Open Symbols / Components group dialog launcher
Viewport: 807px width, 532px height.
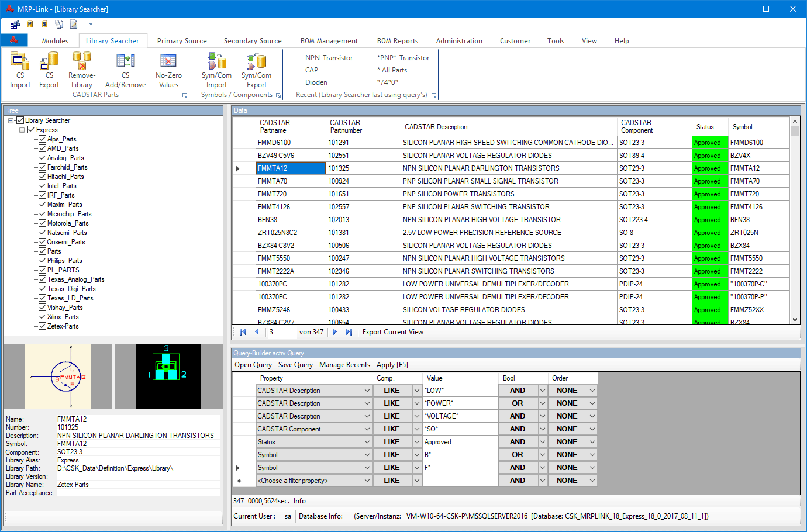(278, 95)
